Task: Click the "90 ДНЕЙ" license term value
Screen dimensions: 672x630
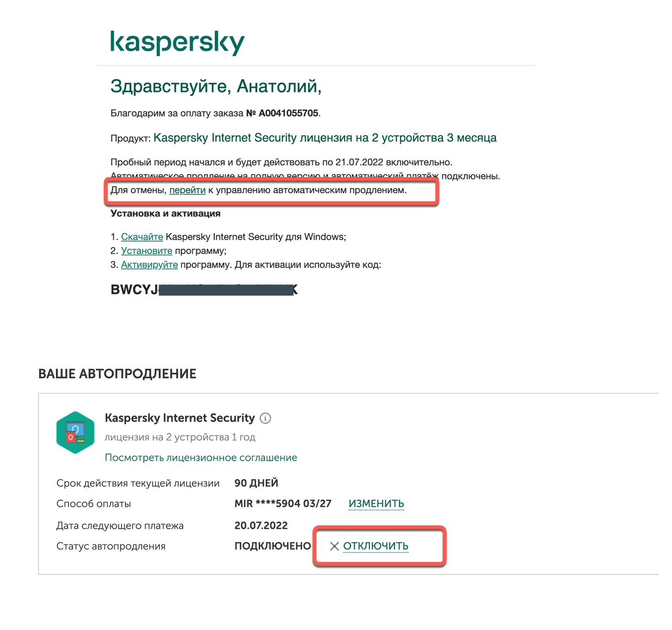Action: pyautogui.click(x=256, y=483)
